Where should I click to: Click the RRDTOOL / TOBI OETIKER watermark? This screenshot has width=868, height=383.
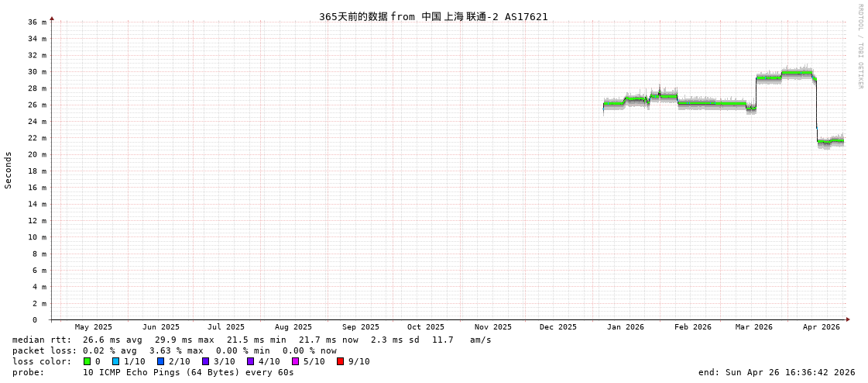point(859,47)
